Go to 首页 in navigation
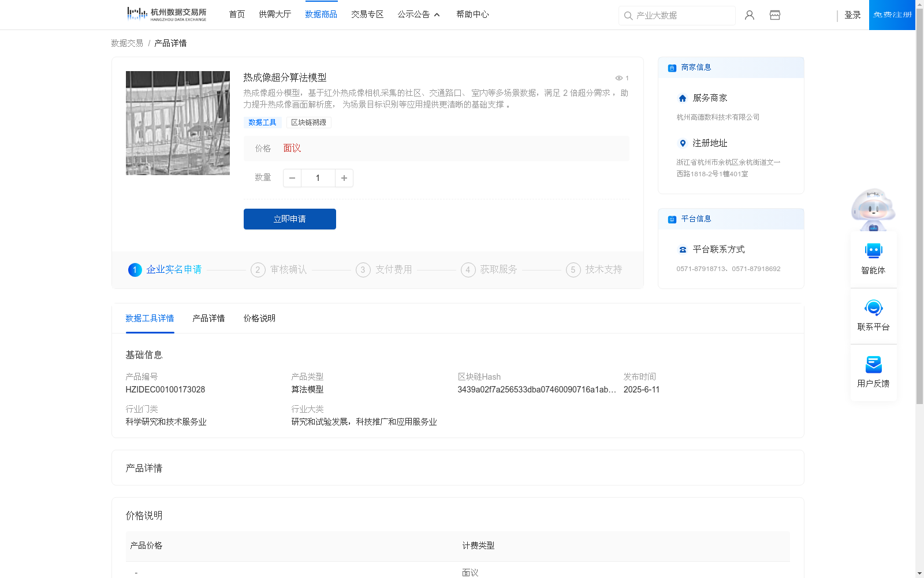Image resolution: width=924 pixels, height=578 pixels. [237, 14]
